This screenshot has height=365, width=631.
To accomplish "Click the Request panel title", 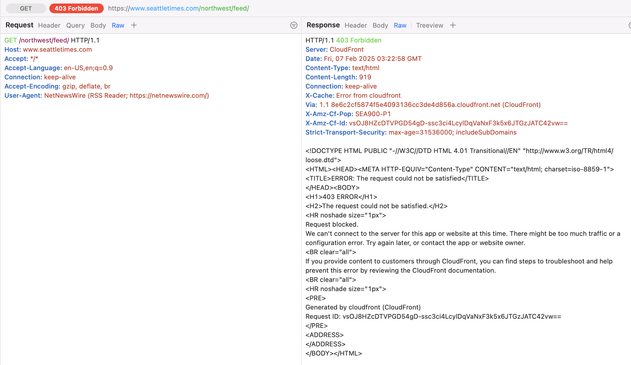I will (19, 25).
